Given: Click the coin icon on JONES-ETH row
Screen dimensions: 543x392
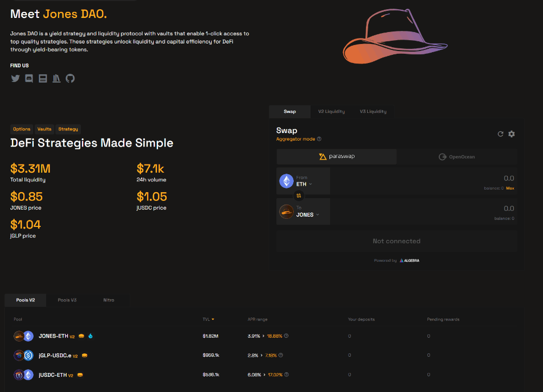Looking at the screenshot, I should (x=81, y=336).
